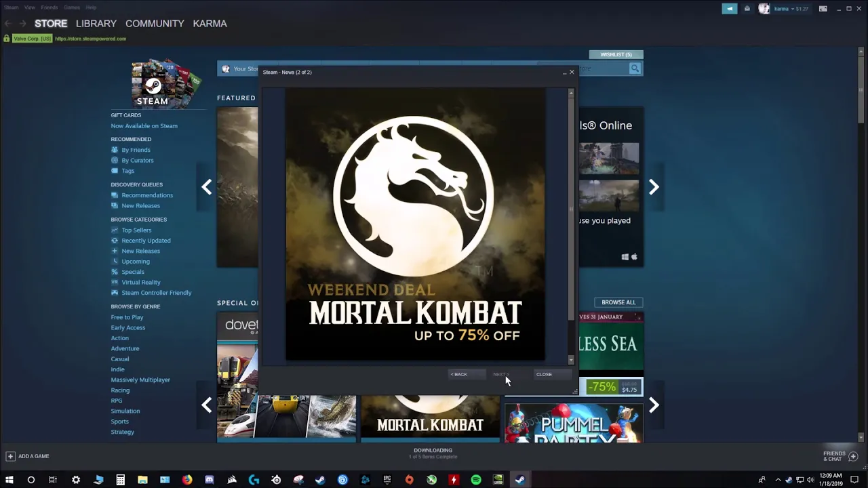Screen dimensions: 868x488
Task: Browse Action genre
Action: pos(119,338)
